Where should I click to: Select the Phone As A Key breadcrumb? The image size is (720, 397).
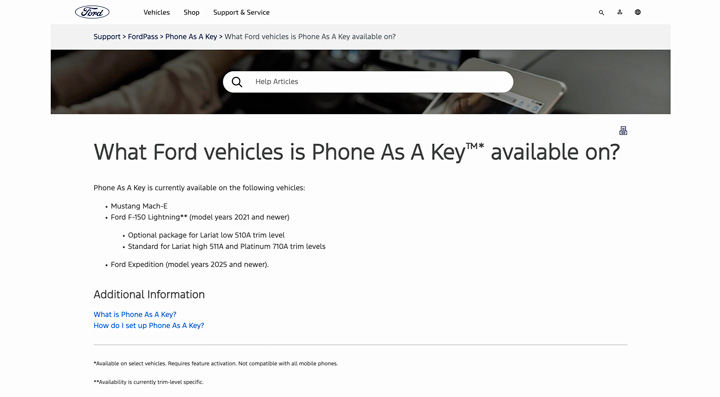(191, 37)
